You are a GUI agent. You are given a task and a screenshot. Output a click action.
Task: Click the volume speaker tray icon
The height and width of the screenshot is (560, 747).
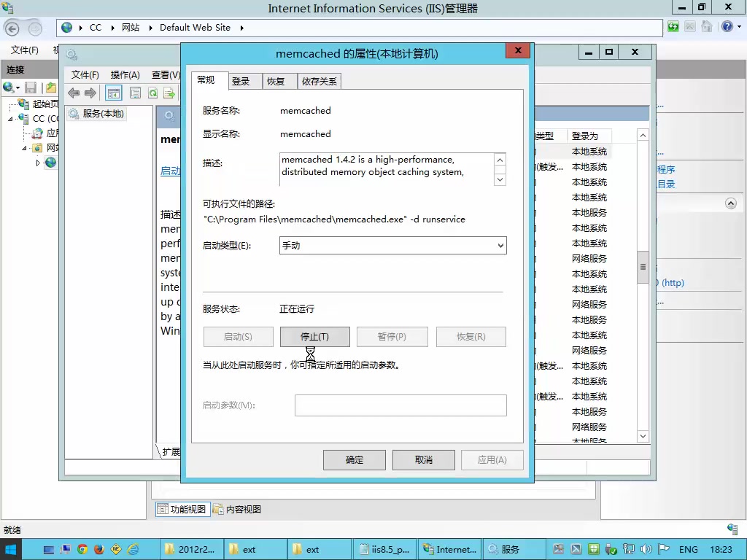point(646,549)
